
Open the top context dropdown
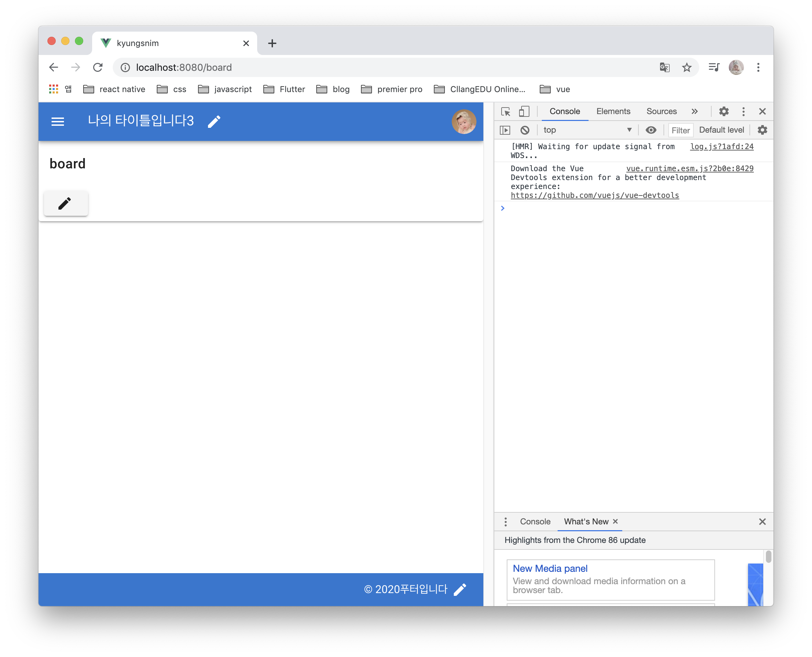point(587,130)
